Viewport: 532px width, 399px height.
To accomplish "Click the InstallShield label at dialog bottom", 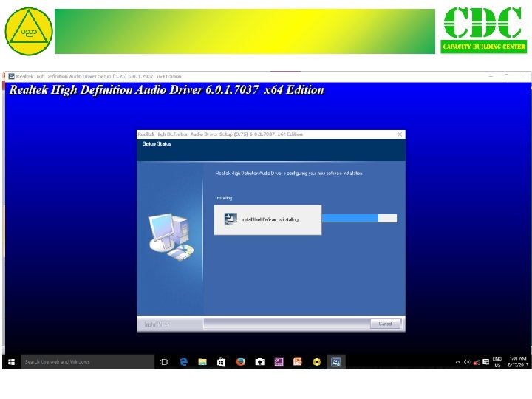I will click(157, 324).
